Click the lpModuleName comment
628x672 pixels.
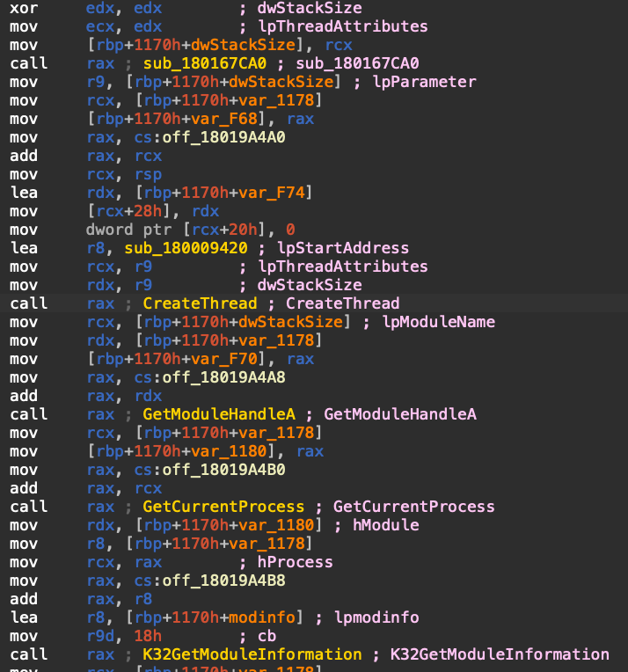click(x=439, y=322)
